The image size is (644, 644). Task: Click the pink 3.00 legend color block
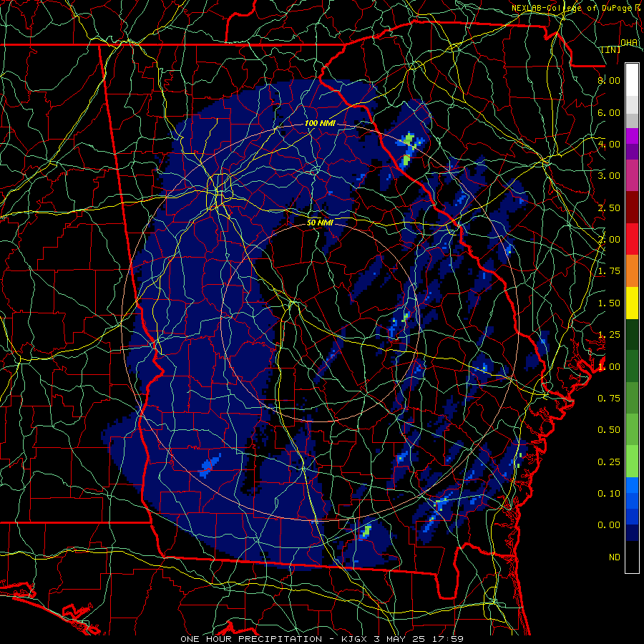click(632, 176)
